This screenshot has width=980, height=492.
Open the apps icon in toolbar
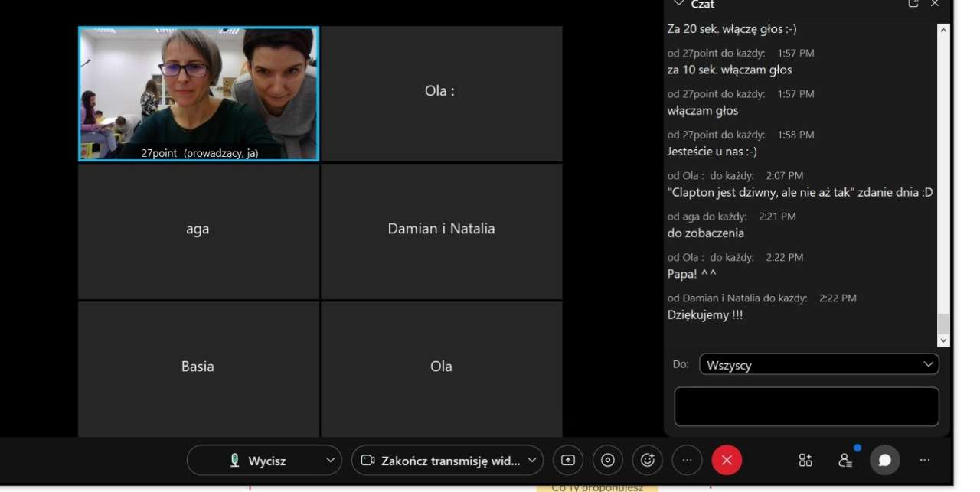[x=805, y=460]
